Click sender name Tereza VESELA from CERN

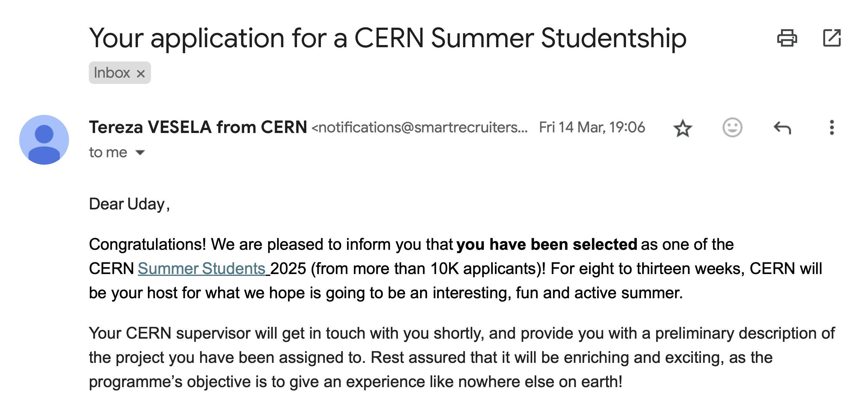coord(198,127)
